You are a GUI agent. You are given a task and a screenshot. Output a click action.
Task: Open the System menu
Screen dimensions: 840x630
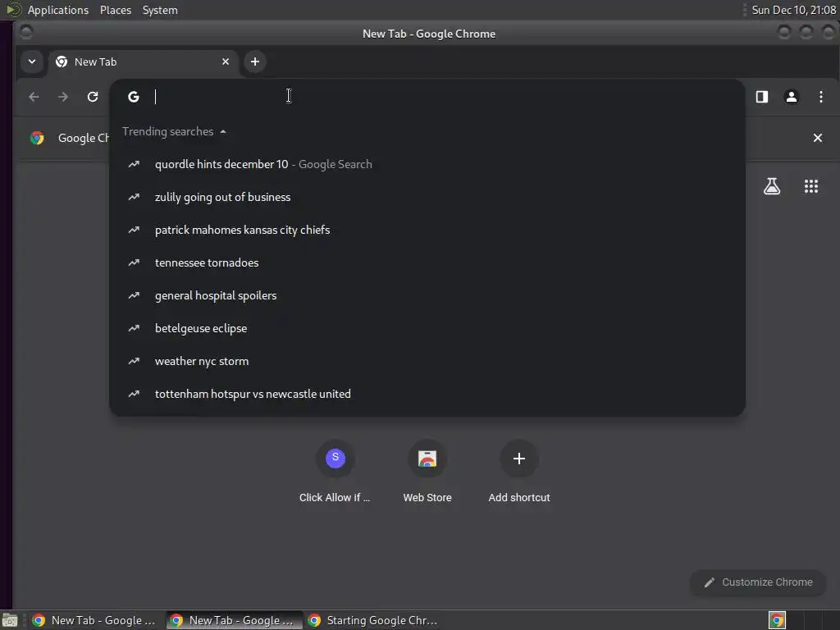[160, 10]
